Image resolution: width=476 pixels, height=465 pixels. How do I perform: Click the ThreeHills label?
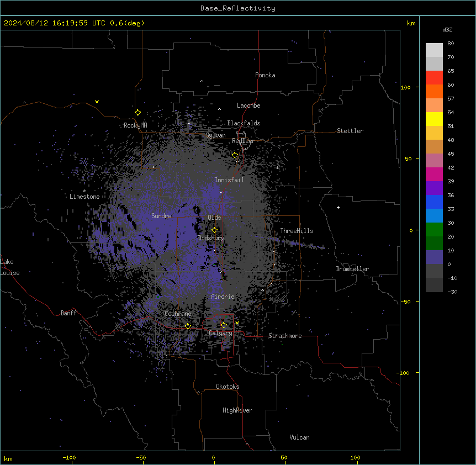click(x=297, y=231)
